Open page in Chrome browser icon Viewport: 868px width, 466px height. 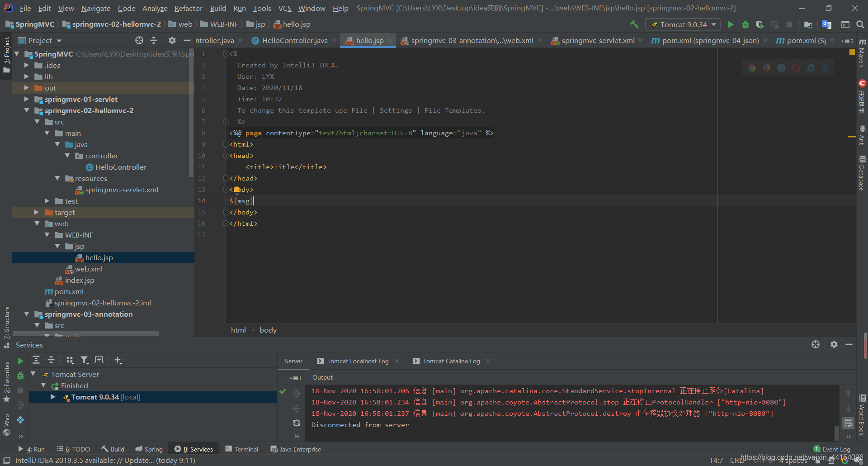coord(752,68)
